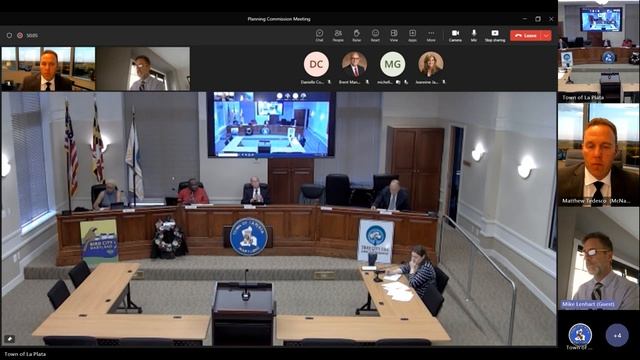
Task: Select the MG participant avatar
Action: click(x=392, y=64)
